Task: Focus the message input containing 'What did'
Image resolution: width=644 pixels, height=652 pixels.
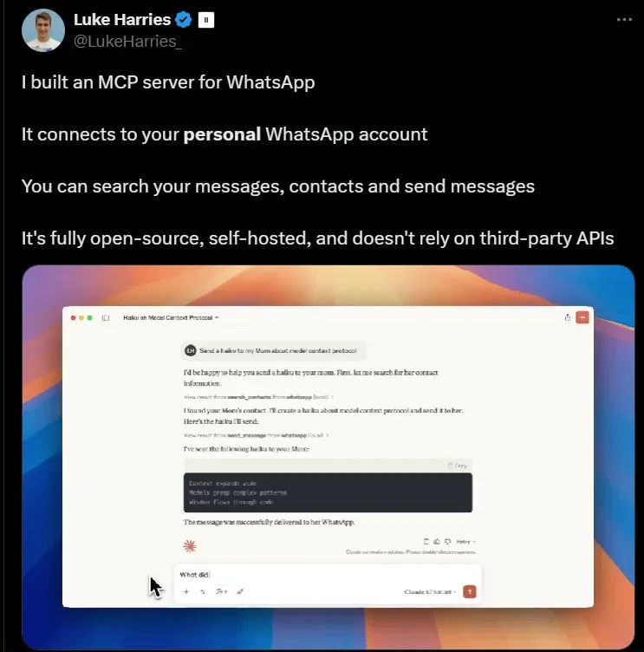Action: [328, 575]
